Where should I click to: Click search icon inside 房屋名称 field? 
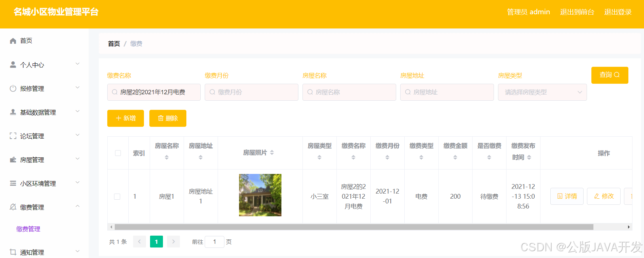tap(310, 92)
